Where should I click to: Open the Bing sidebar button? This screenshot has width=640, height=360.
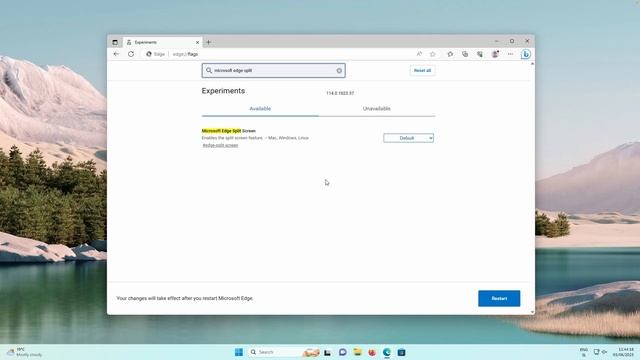[526, 54]
